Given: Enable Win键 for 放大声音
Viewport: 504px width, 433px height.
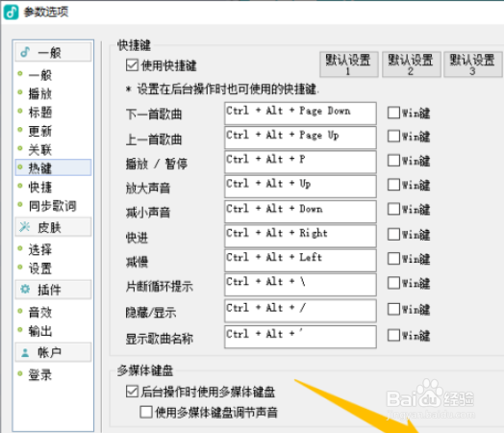Looking at the screenshot, I should 393,185.
